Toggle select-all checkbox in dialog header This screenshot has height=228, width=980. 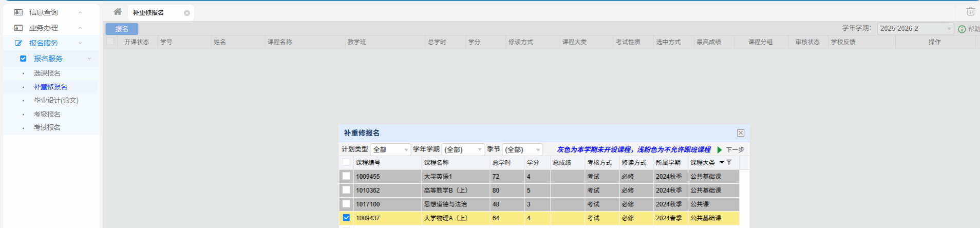[346, 162]
